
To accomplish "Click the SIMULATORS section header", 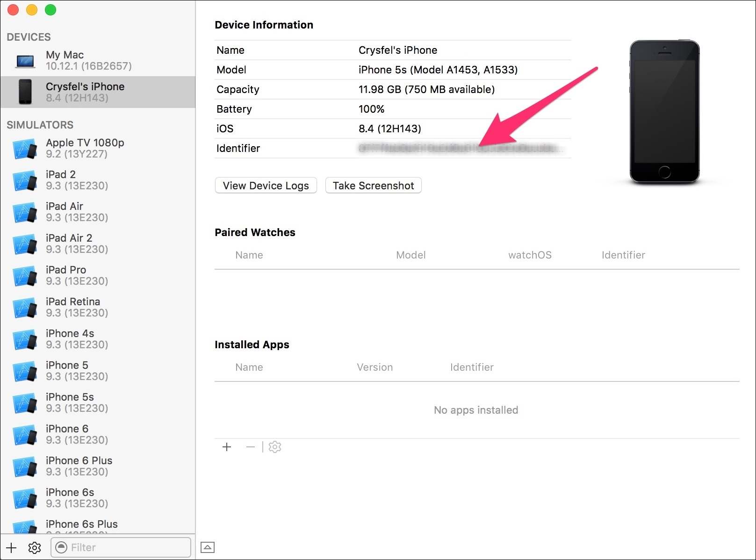I will coord(40,125).
